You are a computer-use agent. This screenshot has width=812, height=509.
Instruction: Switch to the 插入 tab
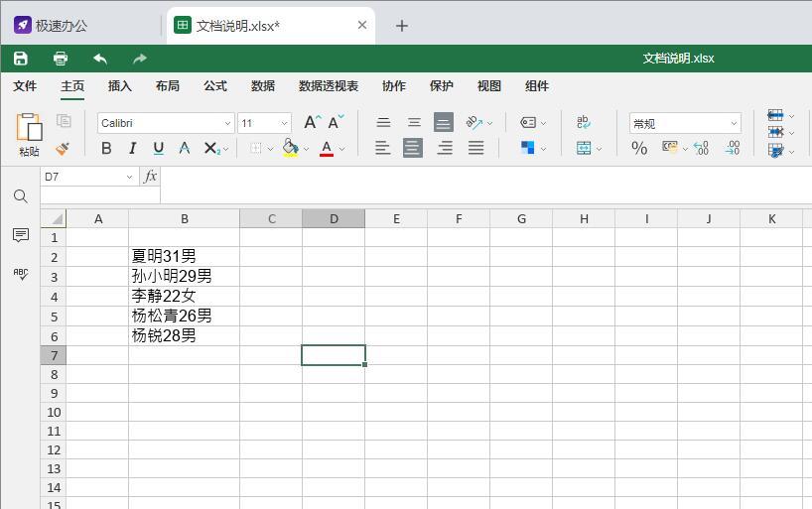coord(120,86)
